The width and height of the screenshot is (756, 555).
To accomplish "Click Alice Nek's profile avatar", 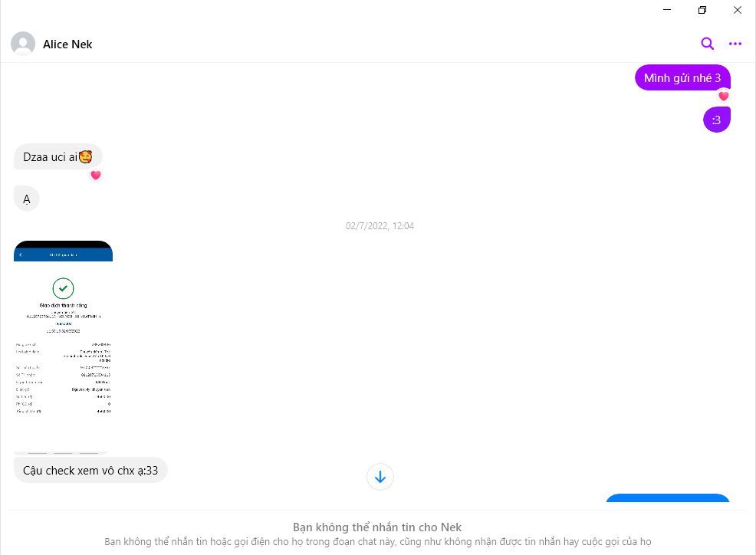I will [x=23, y=44].
